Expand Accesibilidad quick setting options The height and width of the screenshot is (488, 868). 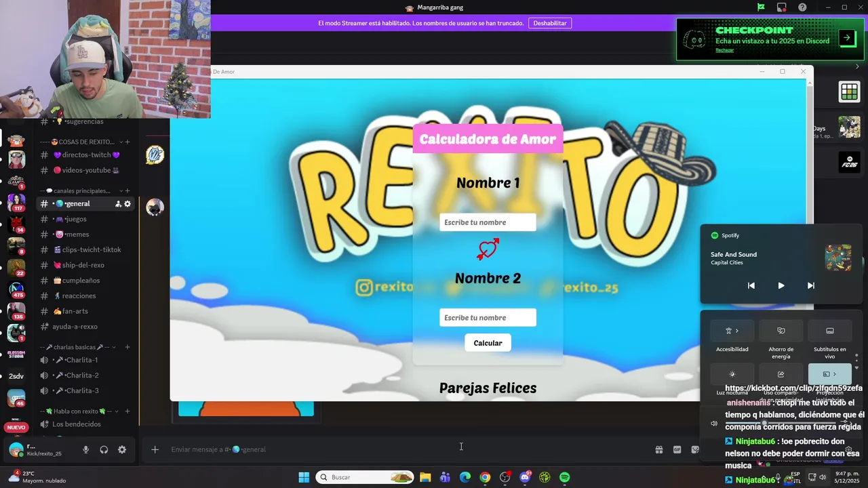click(737, 331)
